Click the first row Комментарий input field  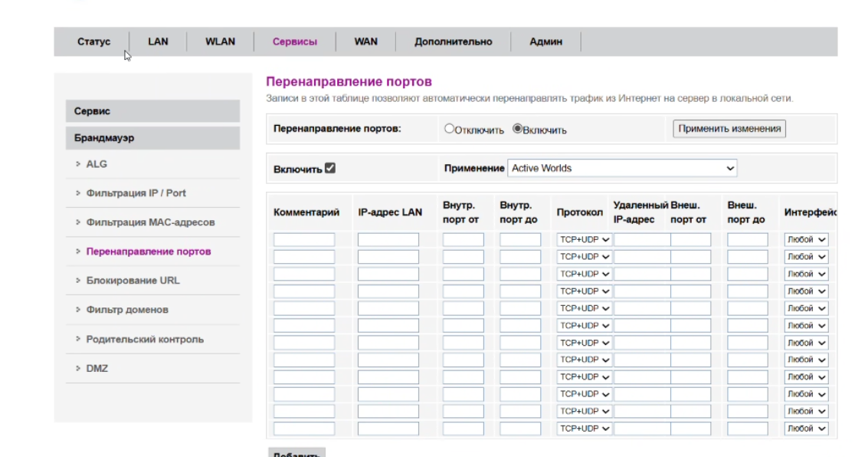[x=304, y=240]
